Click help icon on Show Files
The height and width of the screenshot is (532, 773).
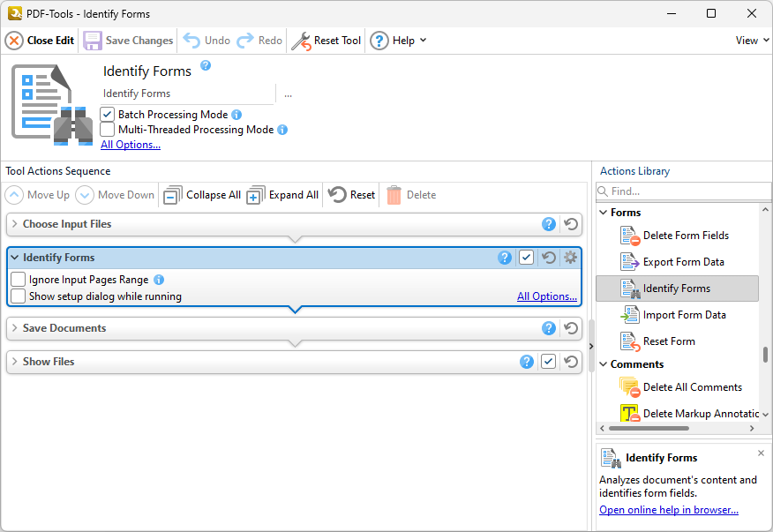coord(527,362)
